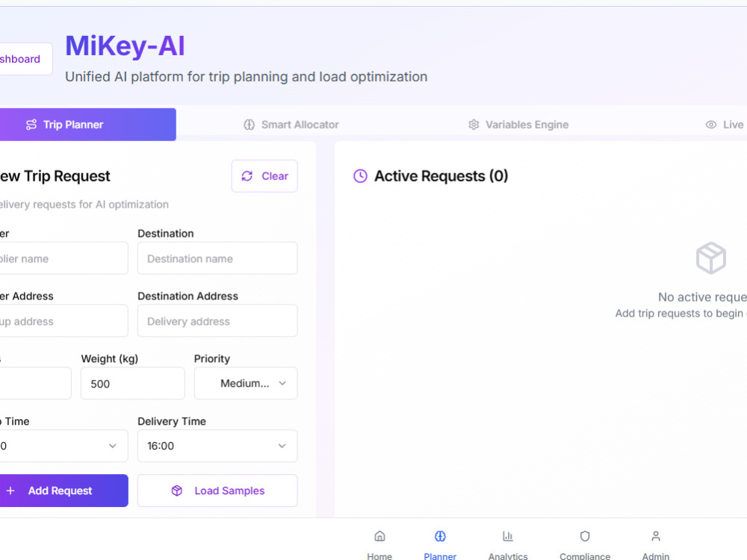Click the Weight (kg) field showing 500
Viewport: 747px width, 560px height.
coord(132,383)
